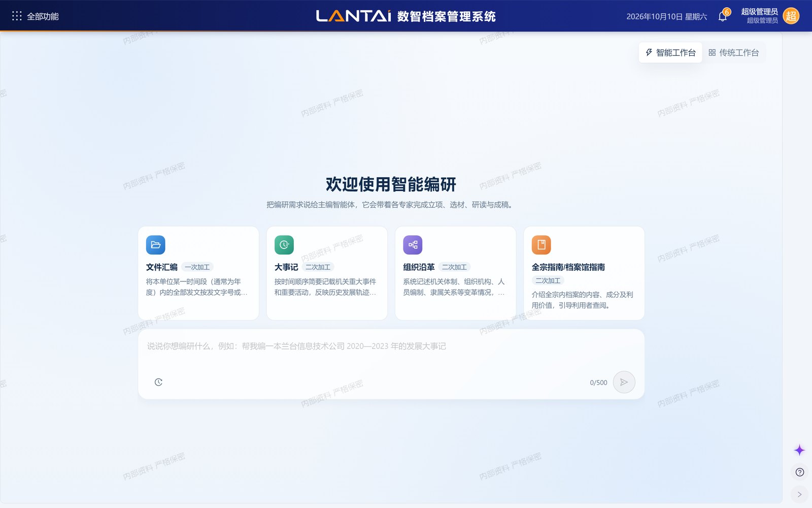This screenshot has width=812, height=508.
Task: Click the orange 全宗指南 book icon
Action: (x=542, y=245)
